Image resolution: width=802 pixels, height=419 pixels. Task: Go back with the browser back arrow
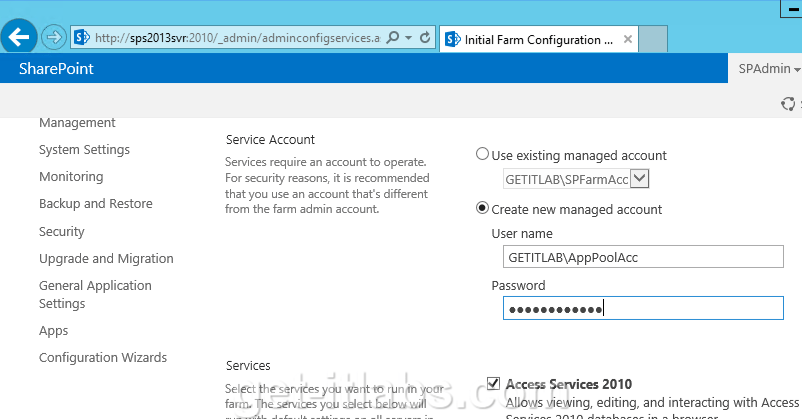19,36
